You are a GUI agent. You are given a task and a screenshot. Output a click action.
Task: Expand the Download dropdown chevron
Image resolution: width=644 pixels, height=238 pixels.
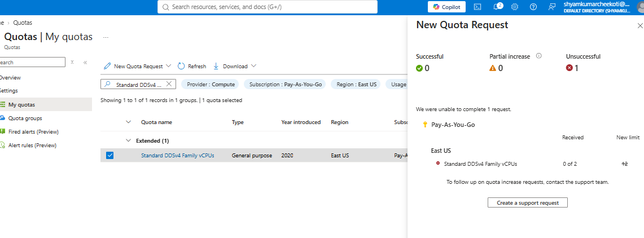[253, 66]
